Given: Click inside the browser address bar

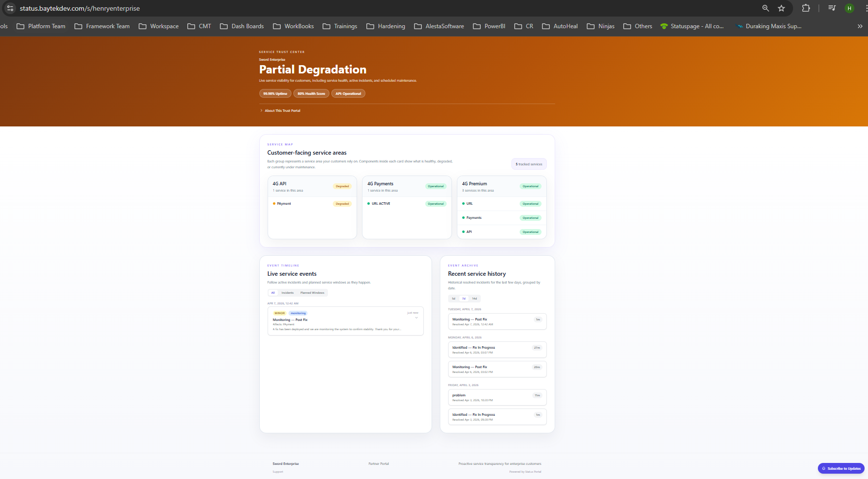Looking at the screenshot, I should click(x=146, y=8).
